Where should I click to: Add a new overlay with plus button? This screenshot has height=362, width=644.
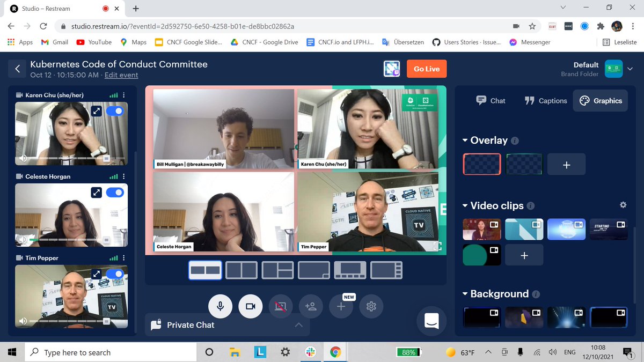click(567, 165)
